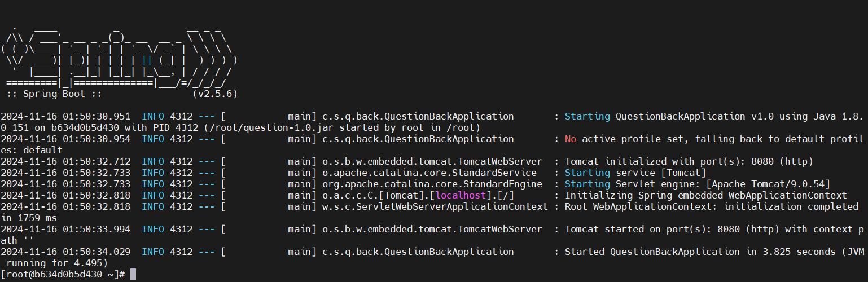Click timestamp on the StandardService log row
This screenshot has width=868, height=282.
[x=65, y=173]
